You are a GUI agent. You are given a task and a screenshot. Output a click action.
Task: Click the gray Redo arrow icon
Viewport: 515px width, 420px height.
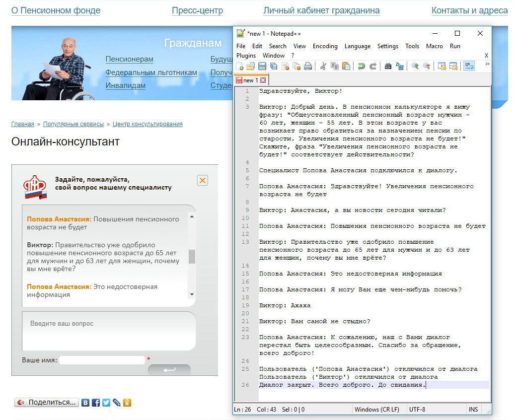(373, 67)
